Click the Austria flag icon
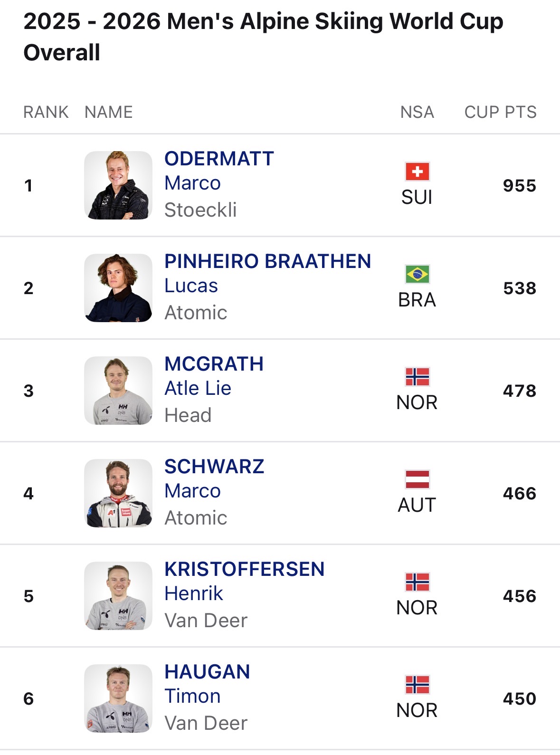 (417, 479)
